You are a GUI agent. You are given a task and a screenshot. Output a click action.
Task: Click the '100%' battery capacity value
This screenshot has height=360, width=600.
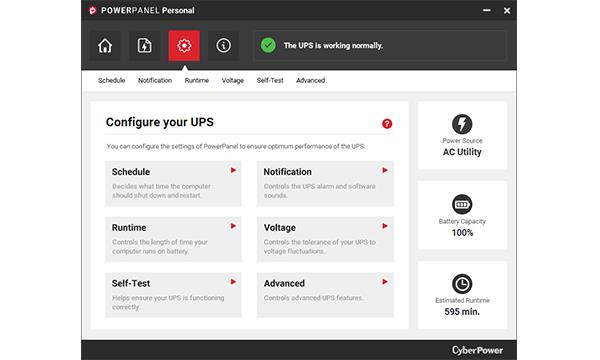(462, 233)
